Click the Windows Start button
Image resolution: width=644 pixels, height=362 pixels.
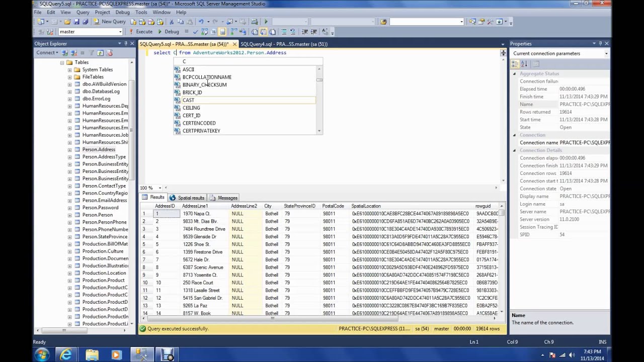click(x=41, y=354)
